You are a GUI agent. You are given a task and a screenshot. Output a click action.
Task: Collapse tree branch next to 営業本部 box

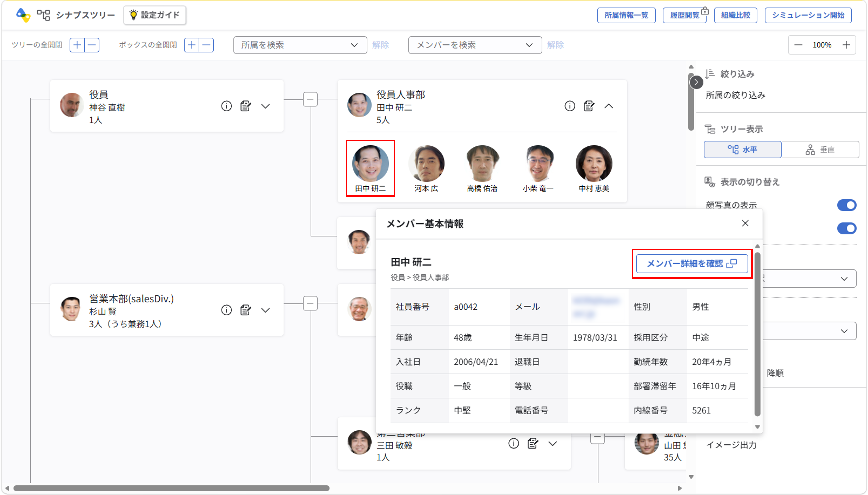tap(310, 303)
